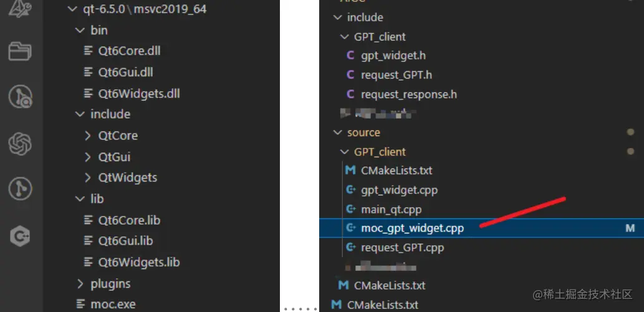The height and width of the screenshot is (312, 644).
Task: Open the ChatGPT extension icon in activity bar
Action: pyautogui.click(x=20, y=144)
